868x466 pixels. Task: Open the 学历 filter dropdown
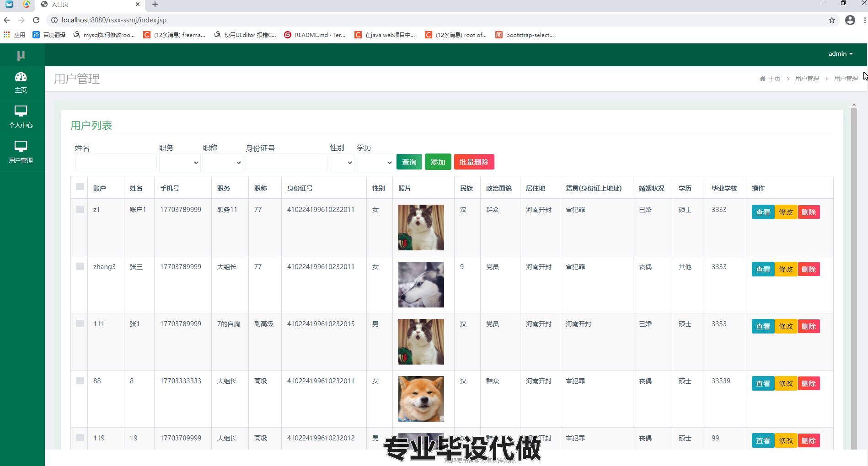[375, 163]
